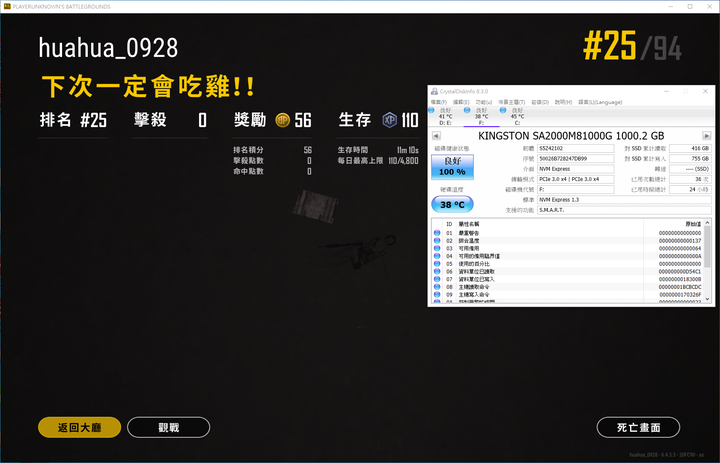This screenshot has width=720, height=463.
Task: Click the daily limit value 110/4,800
Action: click(x=403, y=161)
